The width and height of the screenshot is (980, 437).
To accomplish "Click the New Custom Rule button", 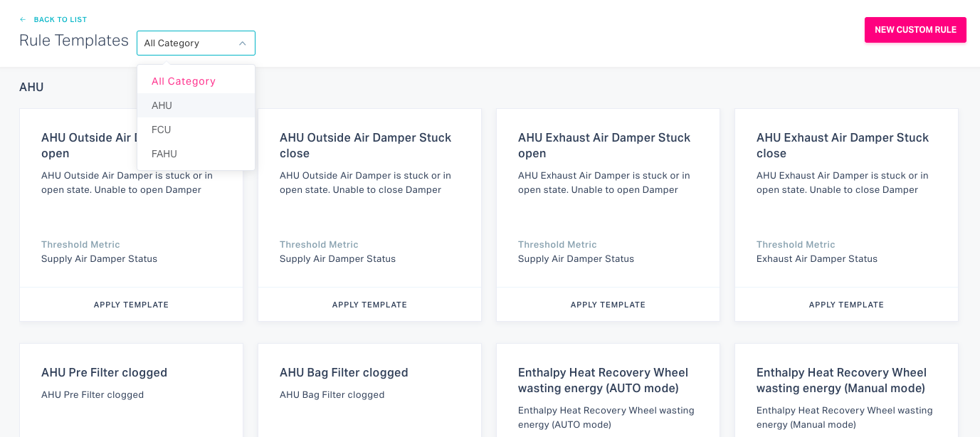I will (915, 30).
